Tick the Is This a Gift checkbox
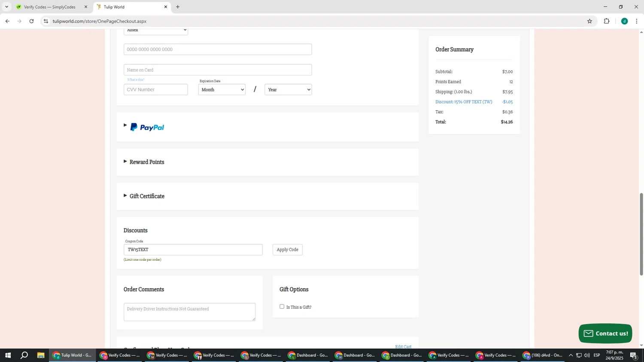This screenshot has width=644, height=362. click(x=282, y=307)
